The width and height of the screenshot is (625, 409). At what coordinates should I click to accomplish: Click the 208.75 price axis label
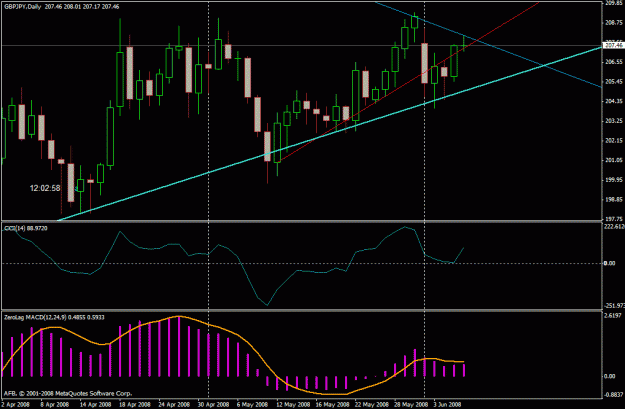(614, 23)
